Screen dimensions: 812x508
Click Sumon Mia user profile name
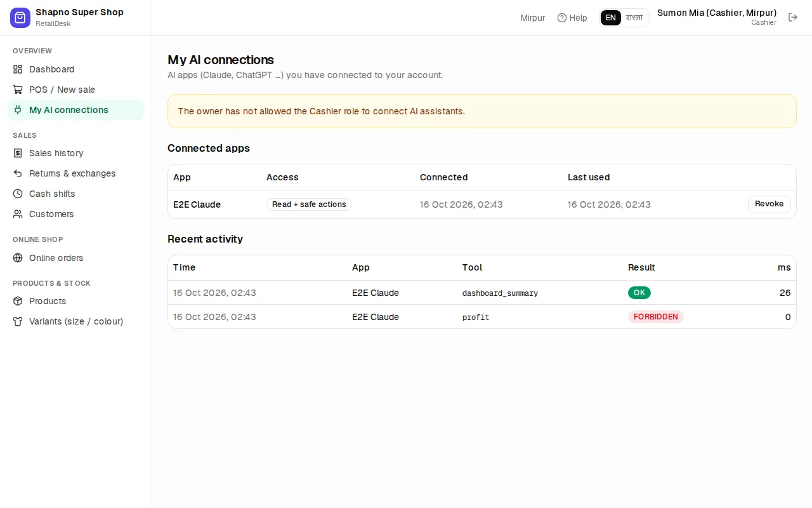pos(717,13)
